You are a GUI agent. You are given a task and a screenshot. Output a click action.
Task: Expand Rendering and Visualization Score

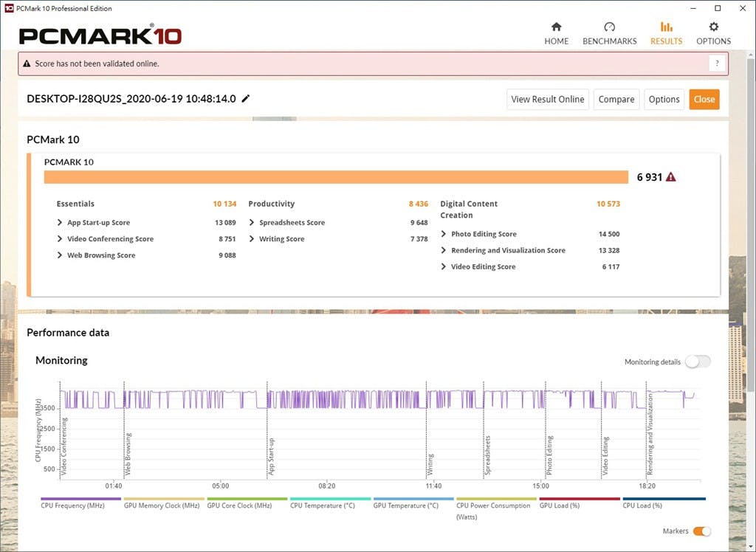(443, 250)
